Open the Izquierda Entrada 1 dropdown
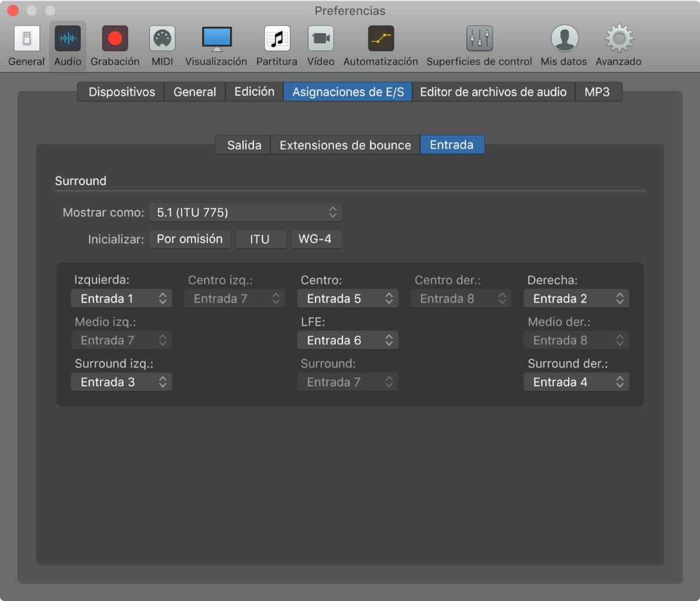The image size is (700, 601). (121, 298)
